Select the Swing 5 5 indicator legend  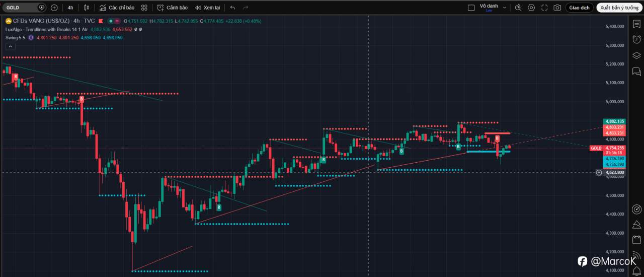[16, 37]
